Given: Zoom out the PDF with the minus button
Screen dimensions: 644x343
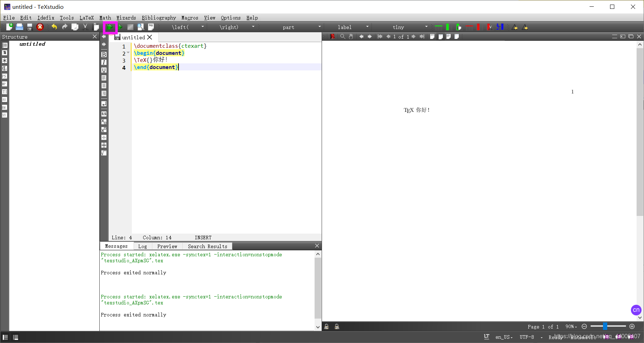Looking at the screenshot, I should pyautogui.click(x=584, y=326).
